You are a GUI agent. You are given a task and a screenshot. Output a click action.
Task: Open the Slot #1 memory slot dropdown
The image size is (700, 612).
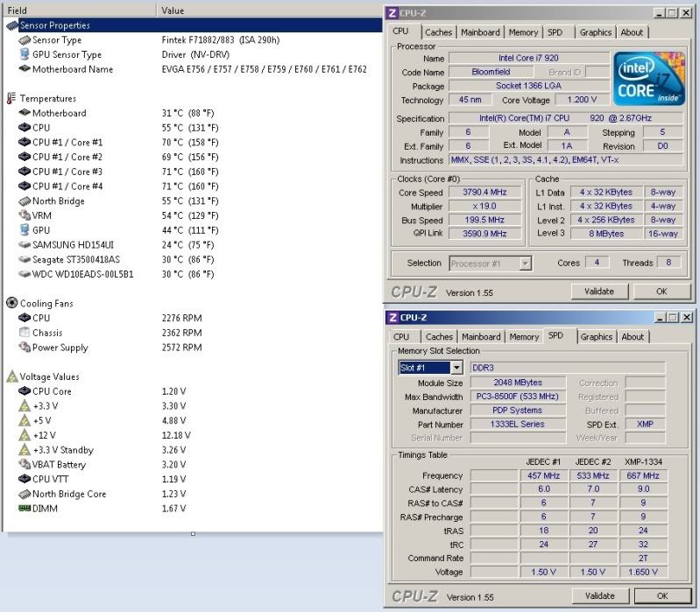(456, 368)
